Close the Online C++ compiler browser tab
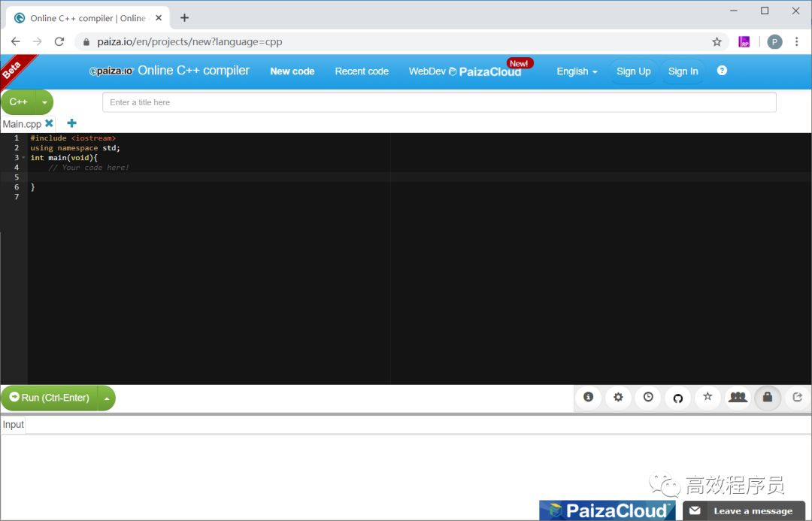The width and height of the screenshot is (812, 521). pos(159,18)
